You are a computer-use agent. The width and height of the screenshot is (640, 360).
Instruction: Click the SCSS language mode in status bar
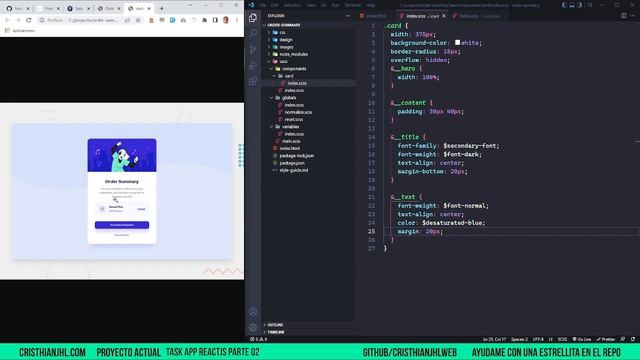pos(562,339)
